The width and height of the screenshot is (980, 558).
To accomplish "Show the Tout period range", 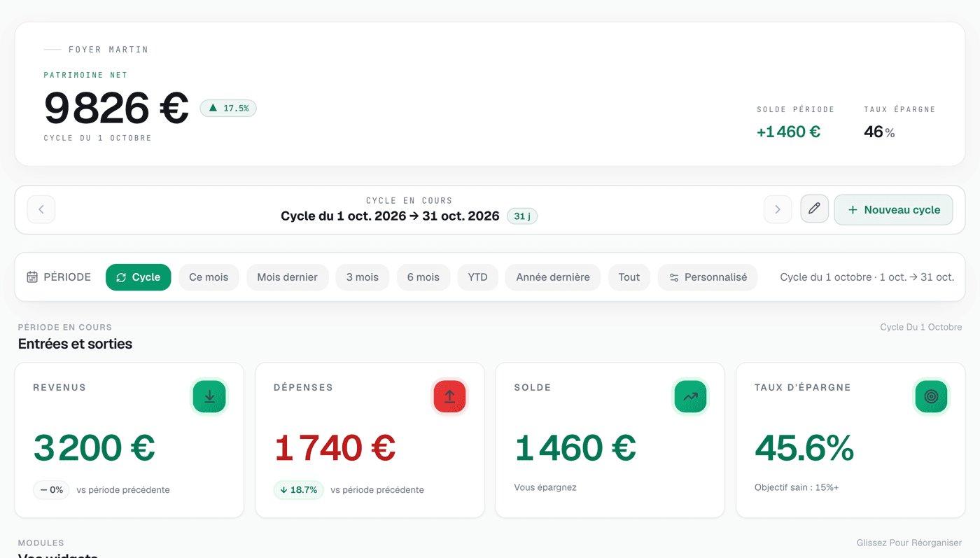I will coord(629,277).
